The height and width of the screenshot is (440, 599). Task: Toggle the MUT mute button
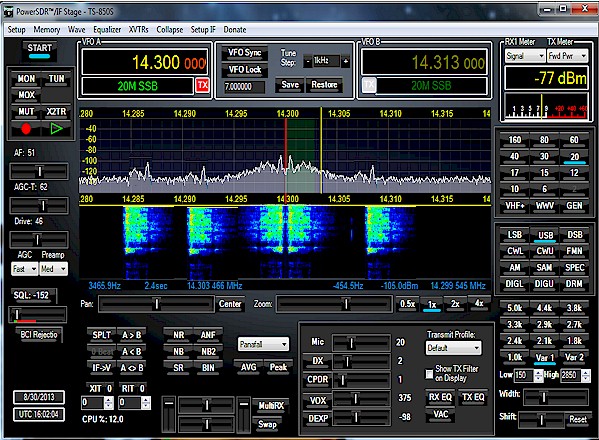point(26,112)
